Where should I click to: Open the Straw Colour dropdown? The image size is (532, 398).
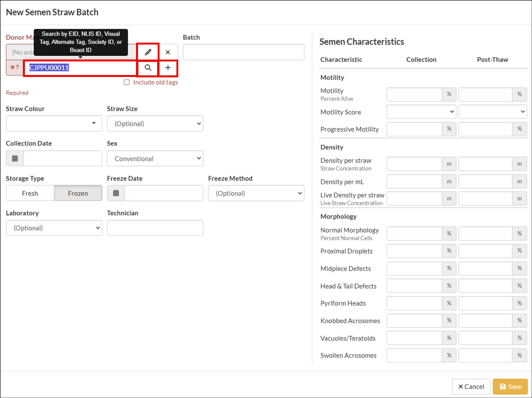54,124
